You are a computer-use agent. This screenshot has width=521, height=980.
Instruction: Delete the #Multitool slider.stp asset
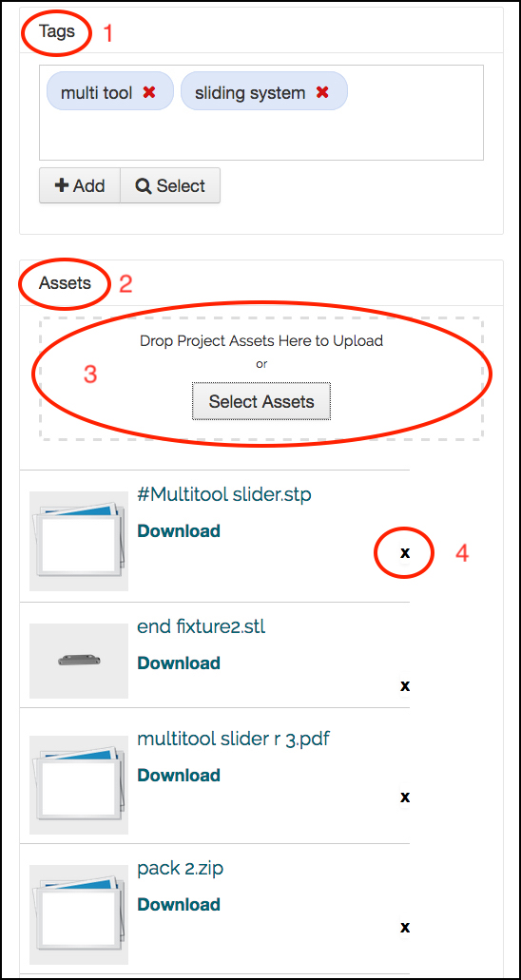pos(405,552)
